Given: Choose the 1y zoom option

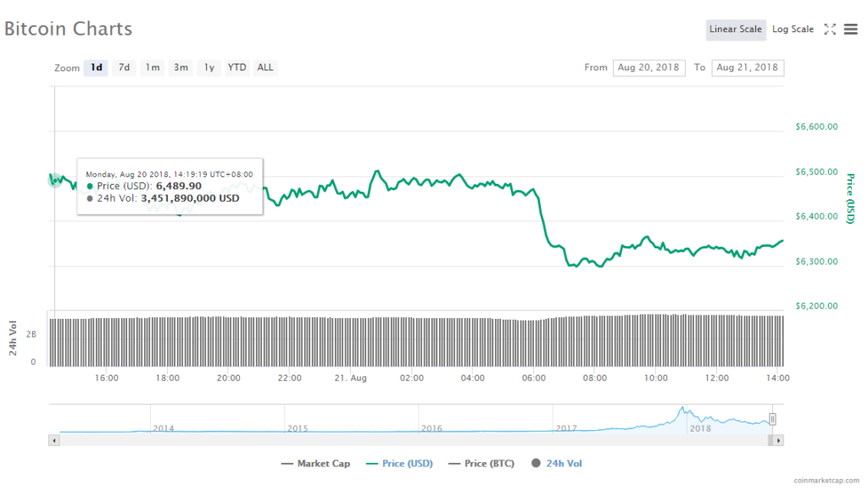Looking at the screenshot, I should [x=209, y=68].
